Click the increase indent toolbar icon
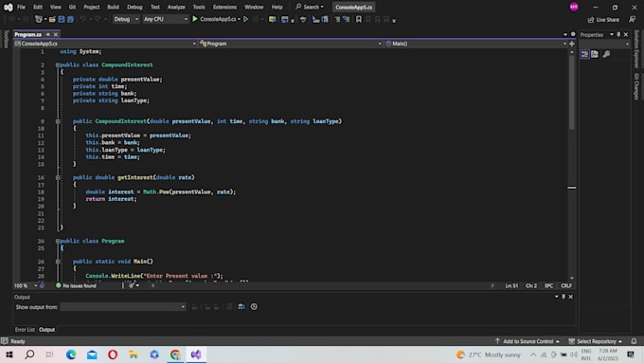 pyautogui.click(x=346, y=19)
